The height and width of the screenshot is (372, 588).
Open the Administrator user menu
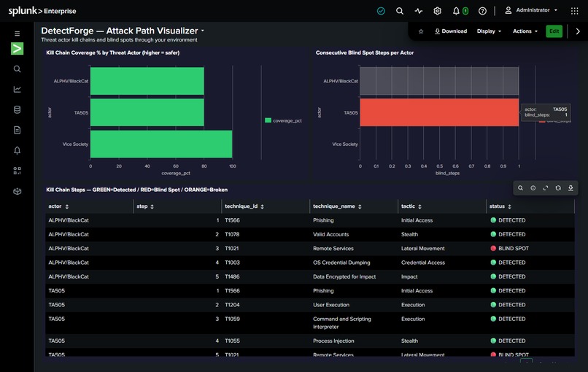(531, 10)
